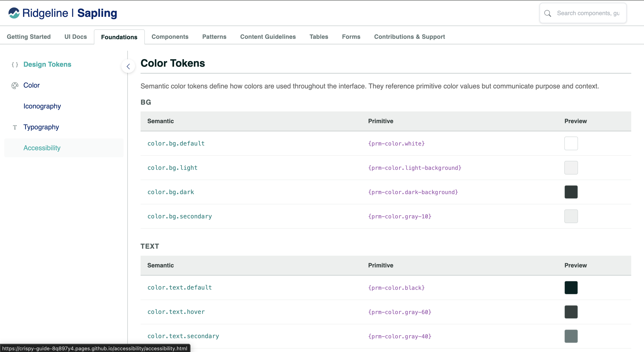
Task: Click the Color palette icon
Action: pyautogui.click(x=15, y=86)
